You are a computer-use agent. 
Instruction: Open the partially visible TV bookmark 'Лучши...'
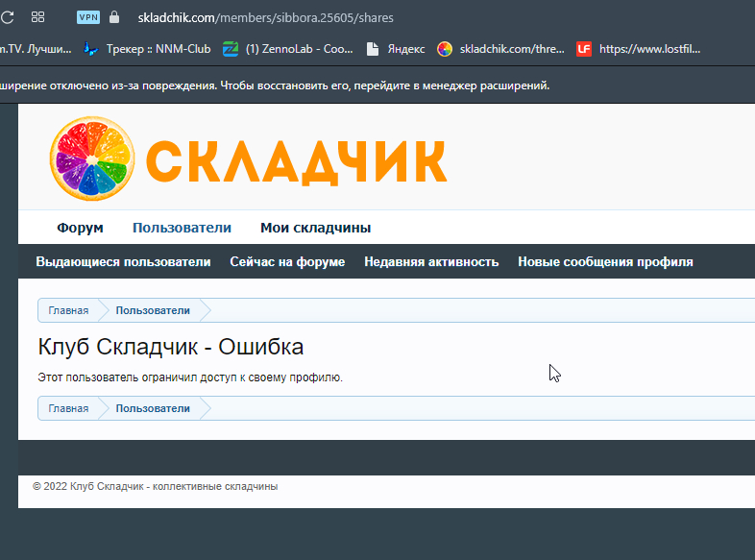coord(36,49)
